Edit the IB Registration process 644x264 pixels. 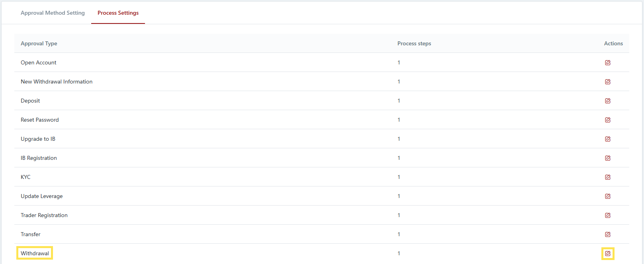[607, 158]
